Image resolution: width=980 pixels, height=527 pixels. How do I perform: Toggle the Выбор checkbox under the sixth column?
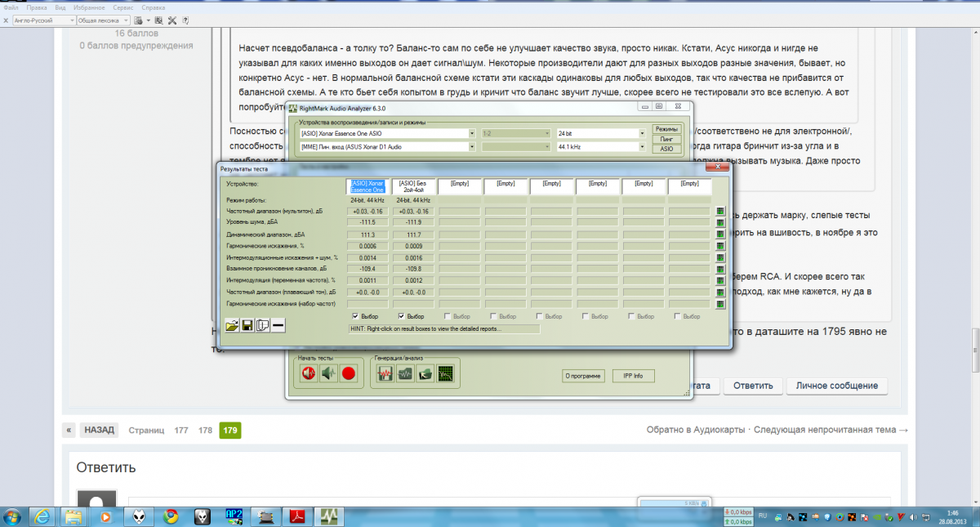[585, 316]
